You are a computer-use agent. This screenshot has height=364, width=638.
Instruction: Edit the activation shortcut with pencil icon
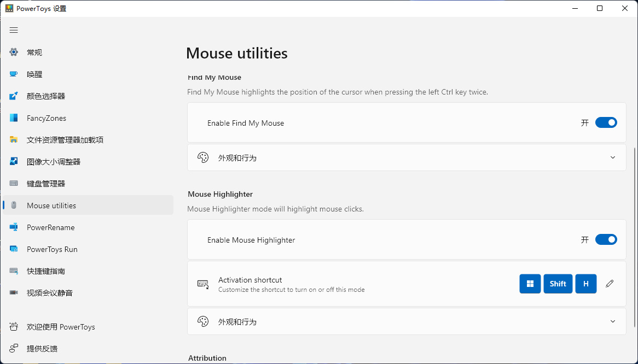coord(610,284)
